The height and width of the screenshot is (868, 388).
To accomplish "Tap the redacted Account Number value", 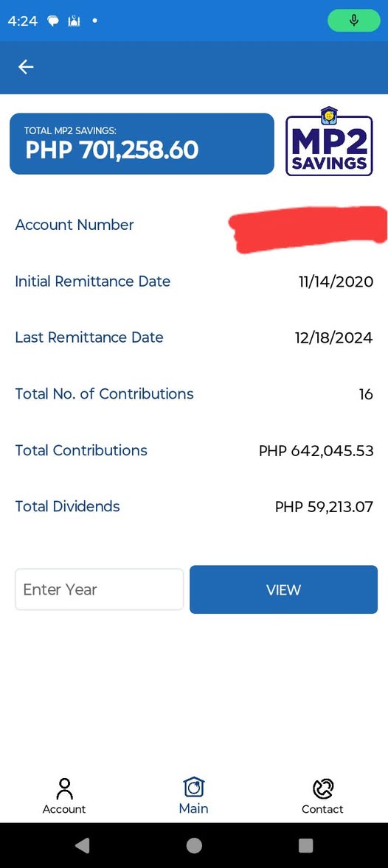I will [308, 228].
